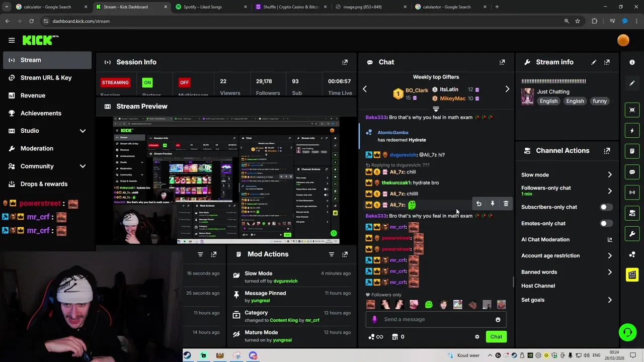Switch to Shuffle Crypto Casino tab

tap(290, 7)
